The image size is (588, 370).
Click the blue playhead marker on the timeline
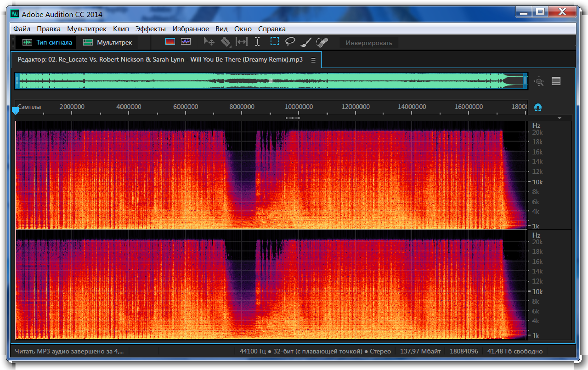15,110
